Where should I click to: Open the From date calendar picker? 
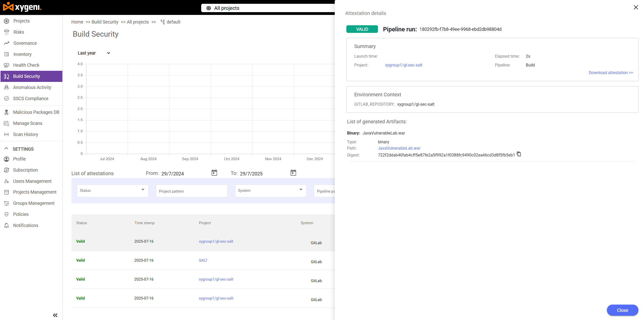(214, 173)
